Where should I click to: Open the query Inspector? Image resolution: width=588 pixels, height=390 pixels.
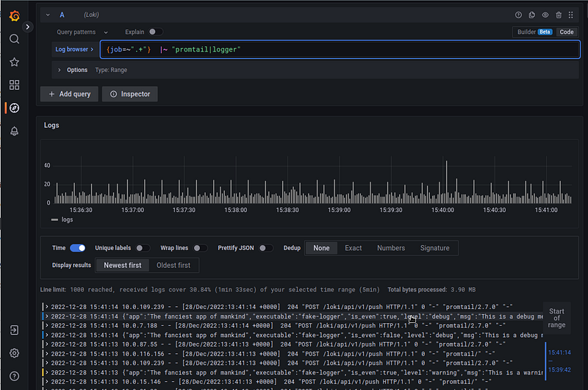click(x=130, y=94)
